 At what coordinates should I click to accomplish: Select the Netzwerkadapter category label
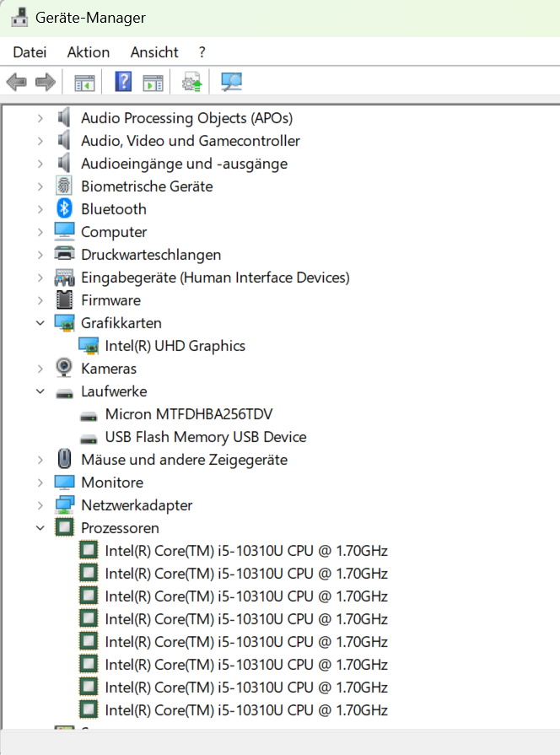[137, 505]
